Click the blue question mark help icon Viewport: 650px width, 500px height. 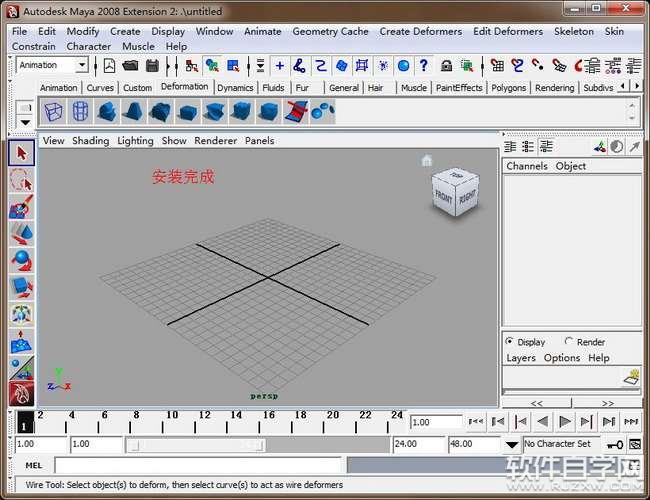(x=423, y=65)
